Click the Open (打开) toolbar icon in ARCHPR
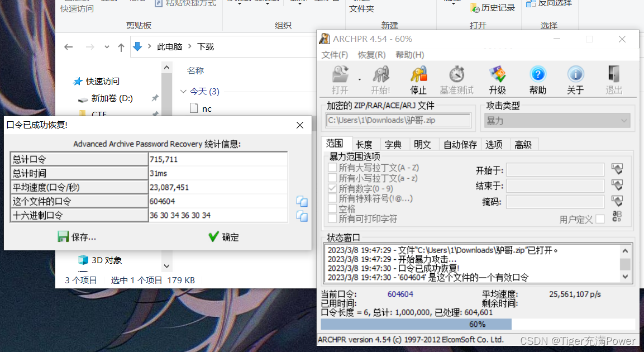Image resolution: width=644 pixels, height=352 pixels. 340,74
